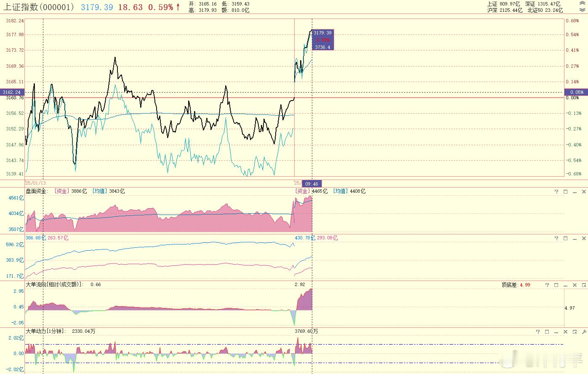
Task: Click the 深证 1315.47亿 turnover figure
Action: (x=543, y=4)
